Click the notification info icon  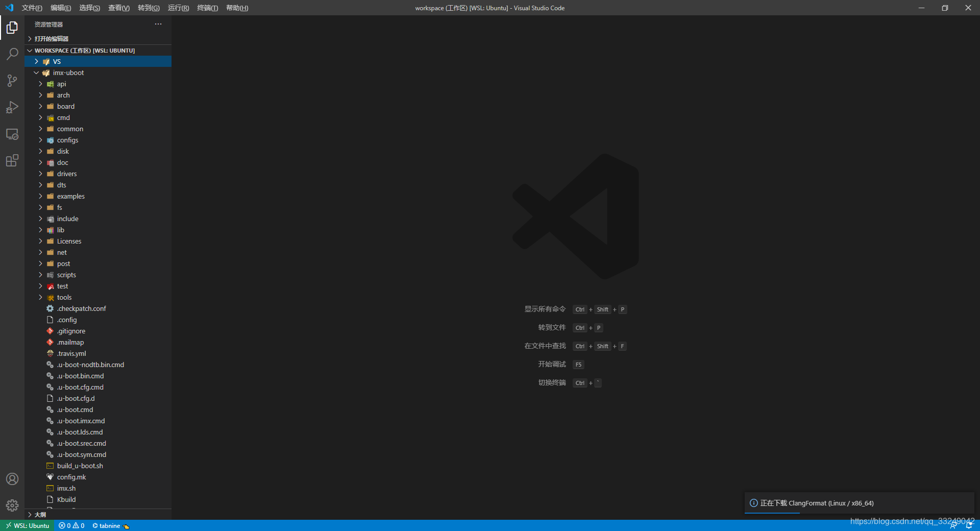click(x=753, y=503)
